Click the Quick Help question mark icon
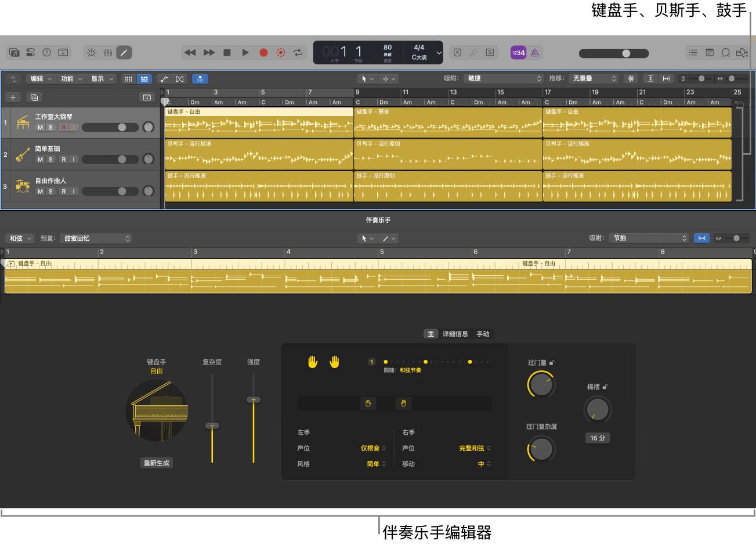 point(47,52)
